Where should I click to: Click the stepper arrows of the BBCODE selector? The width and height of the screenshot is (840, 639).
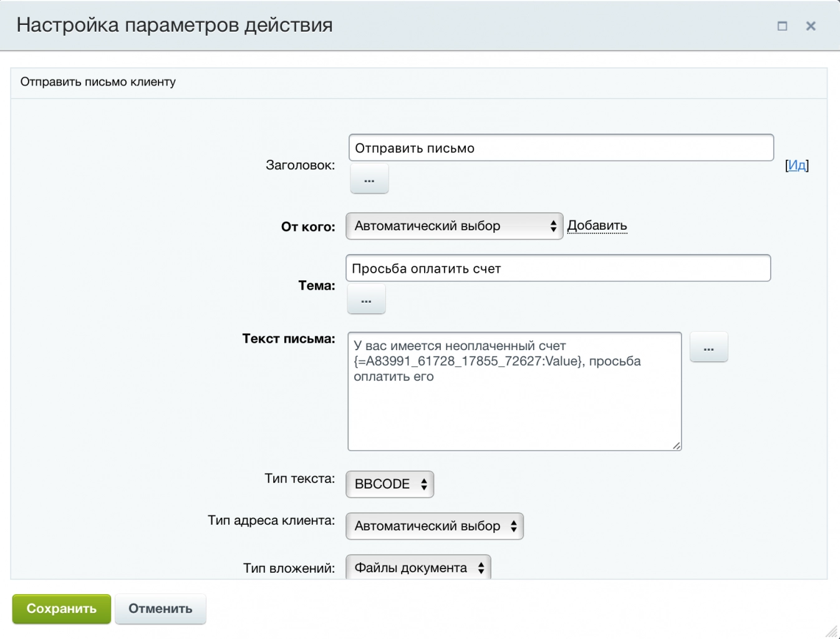coord(423,484)
